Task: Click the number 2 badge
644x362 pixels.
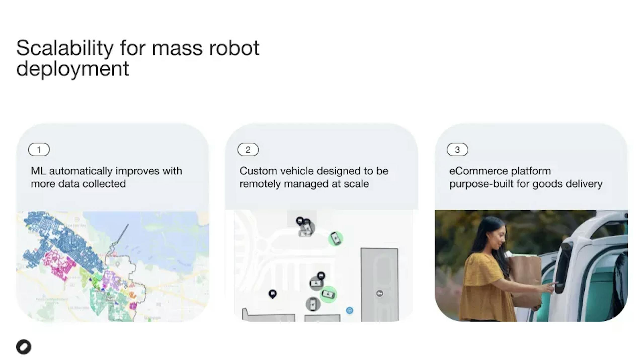Action: point(248,150)
